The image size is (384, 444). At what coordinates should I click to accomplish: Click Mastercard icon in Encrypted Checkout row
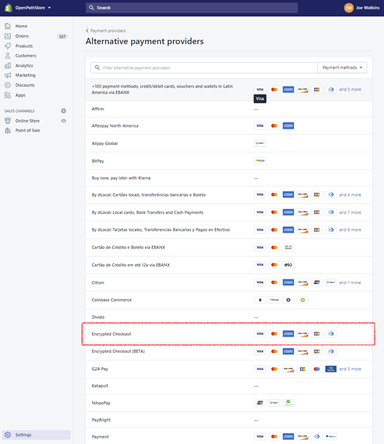coord(274,334)
